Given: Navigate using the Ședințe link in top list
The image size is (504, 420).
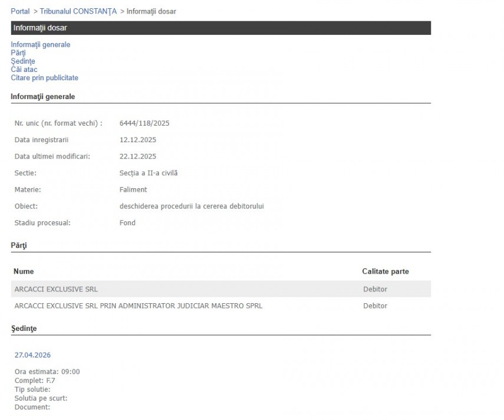Looking at the screenshot, I should pos(22,61).
